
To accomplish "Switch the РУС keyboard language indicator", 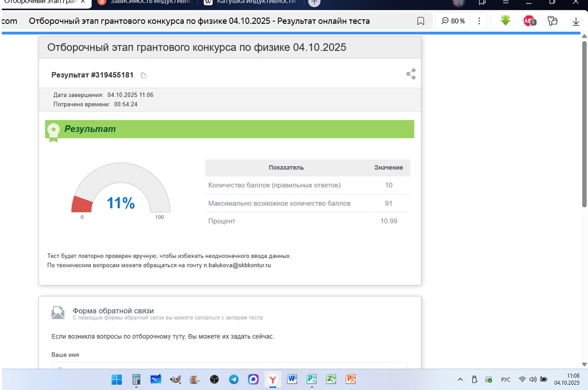I will point(505,380).
